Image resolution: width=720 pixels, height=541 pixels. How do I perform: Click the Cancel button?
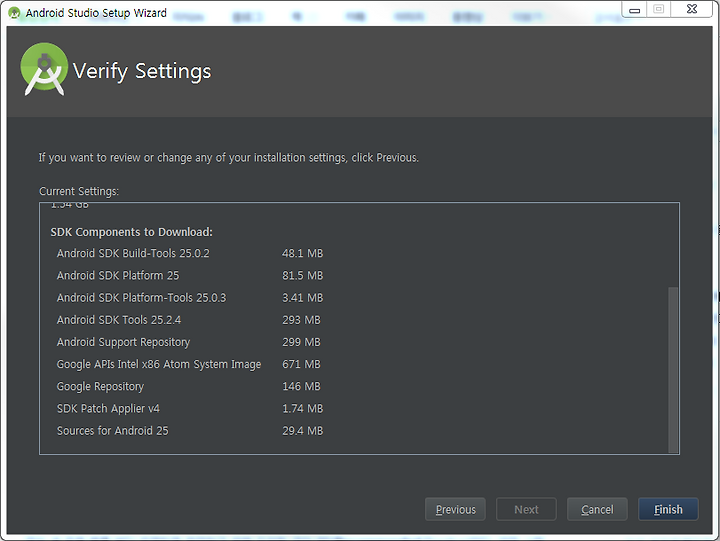tap(597, 509)
